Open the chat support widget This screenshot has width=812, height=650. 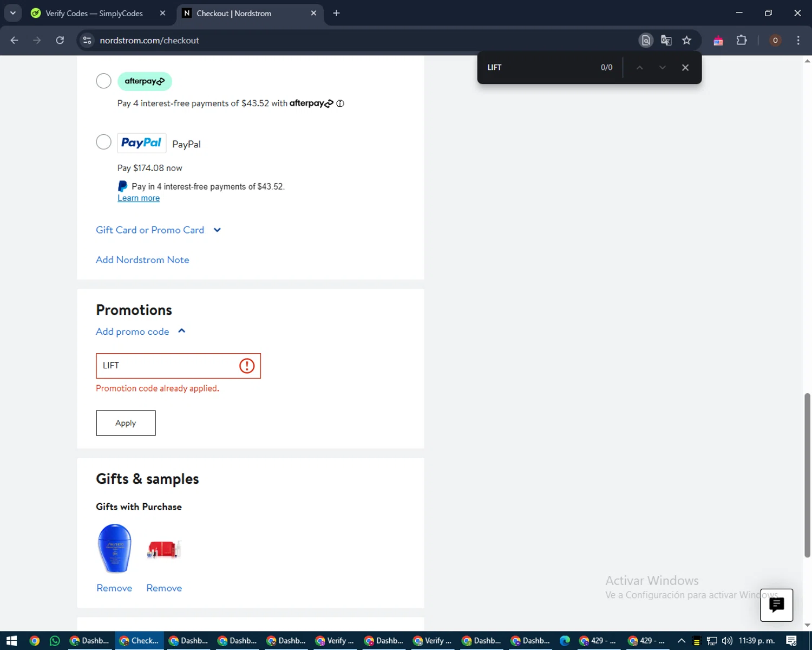tap(776, 605)
